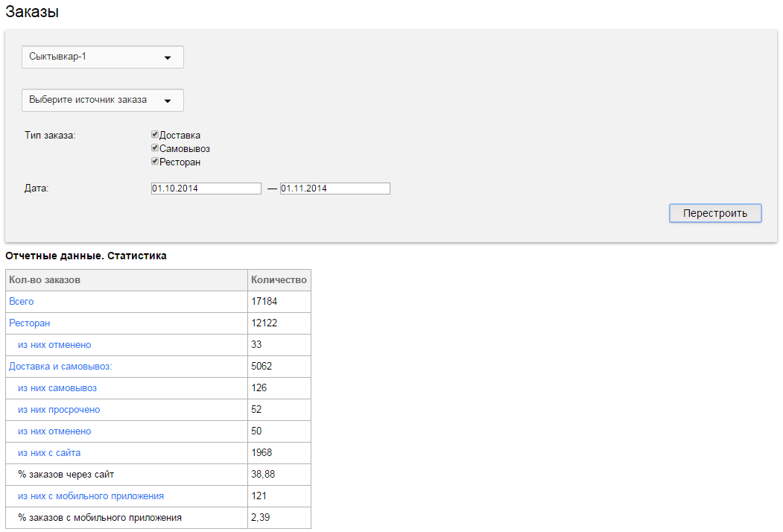Toggle the Доставка checkbox
The image size is (783, 532).
coord(155,134)
